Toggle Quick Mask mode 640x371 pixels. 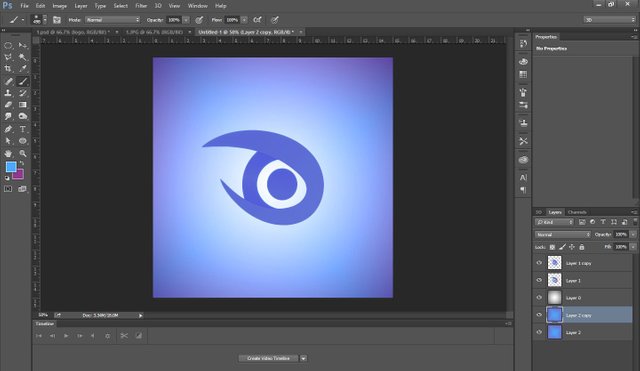(x=8, y=189)
